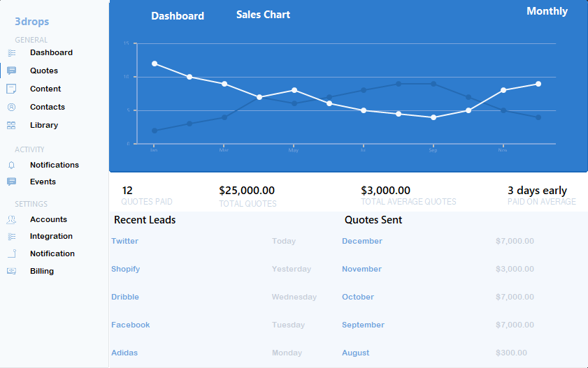Open the Shopify lead
588x368 pixels.
125,269
